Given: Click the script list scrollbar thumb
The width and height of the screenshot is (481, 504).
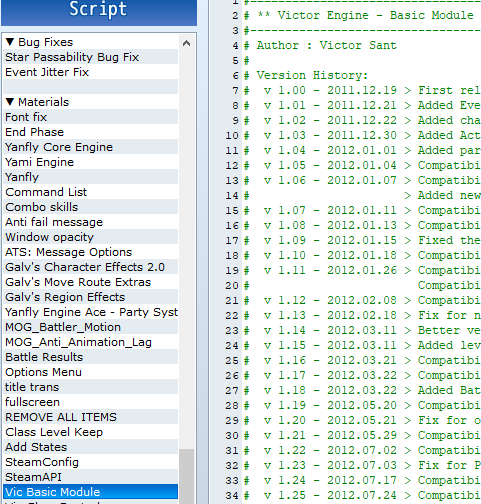Looking at the screenshot, I should click(187, 476).
